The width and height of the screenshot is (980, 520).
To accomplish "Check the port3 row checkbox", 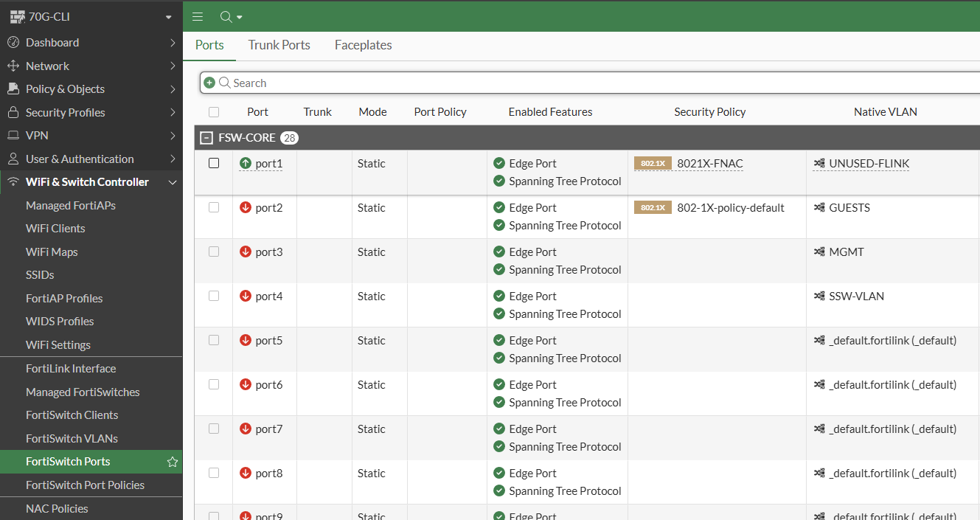I will pyautogui.click(x=214, y=252).
